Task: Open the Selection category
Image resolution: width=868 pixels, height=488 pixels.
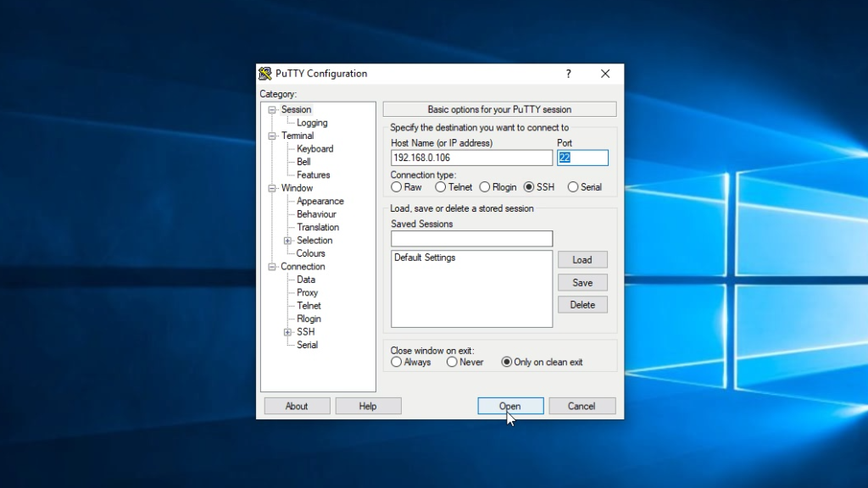Action: pyautogui.click(x=314, y=240)
